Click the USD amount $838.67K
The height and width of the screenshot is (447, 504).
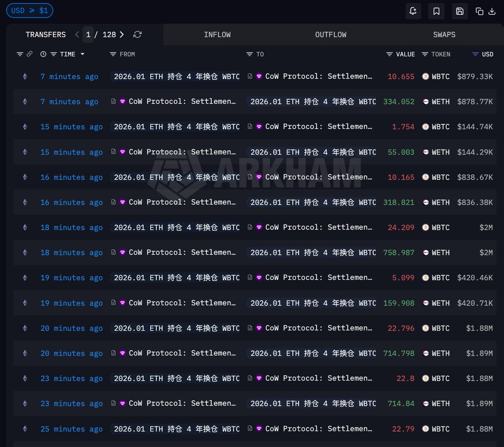(475, 177)
